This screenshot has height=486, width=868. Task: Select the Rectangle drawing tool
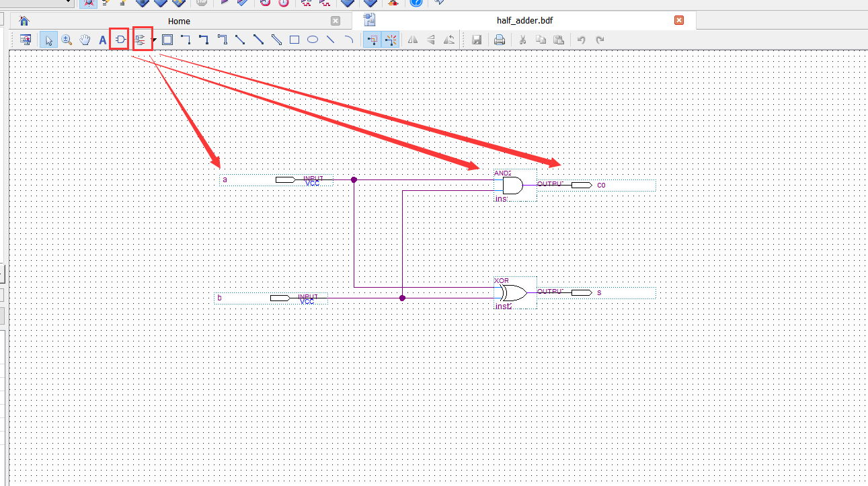point(294,40)
